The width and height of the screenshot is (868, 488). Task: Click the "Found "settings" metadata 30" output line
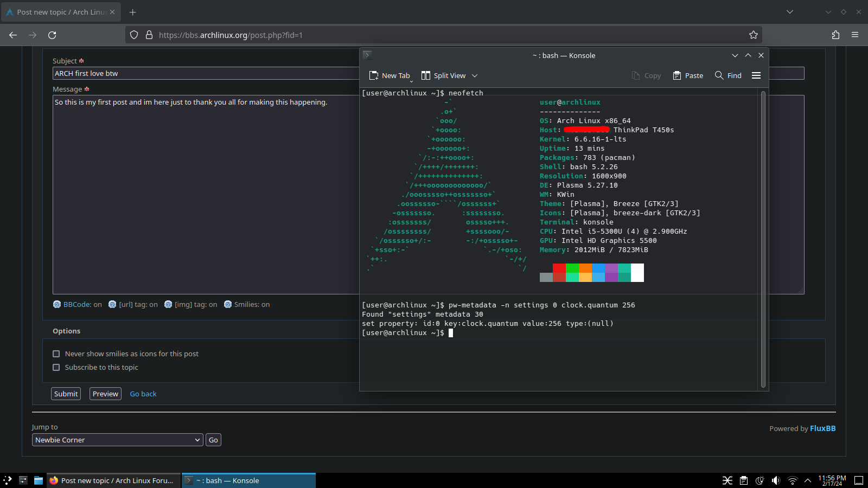(x=423, y=314)
